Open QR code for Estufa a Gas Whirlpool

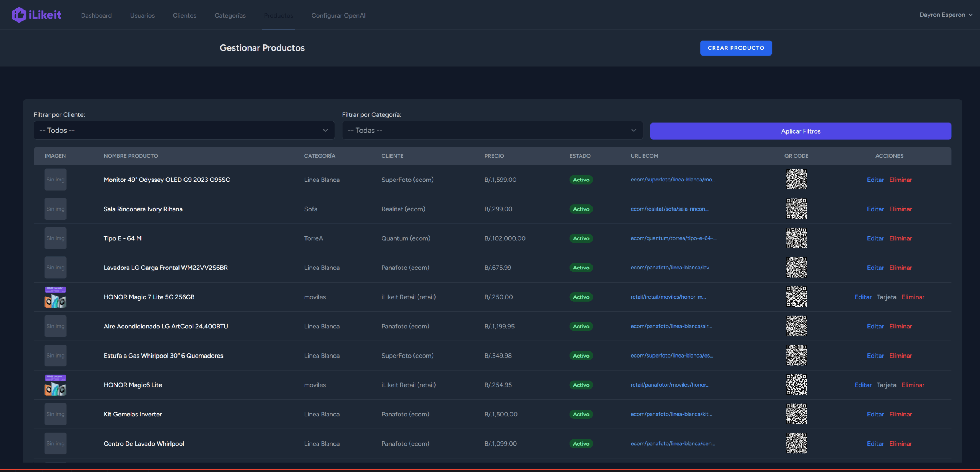[x=796, y=356]
